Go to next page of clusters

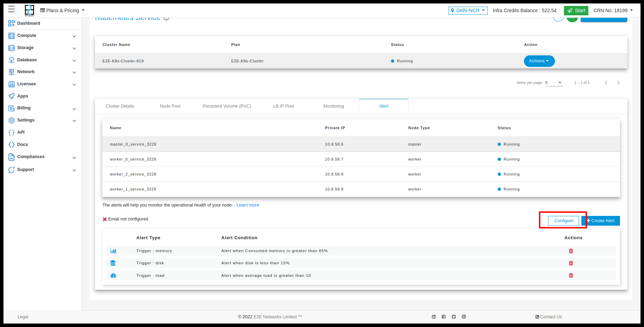click(x=619, y=83)
